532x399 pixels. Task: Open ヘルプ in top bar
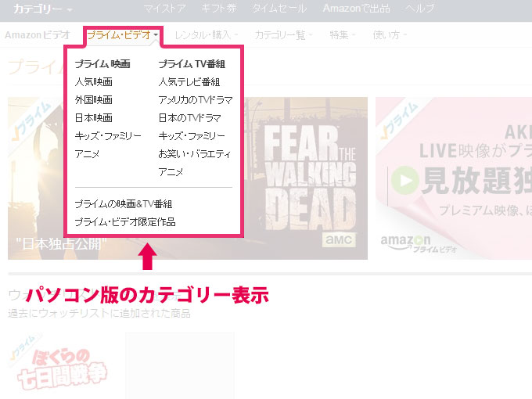point(419,8)
